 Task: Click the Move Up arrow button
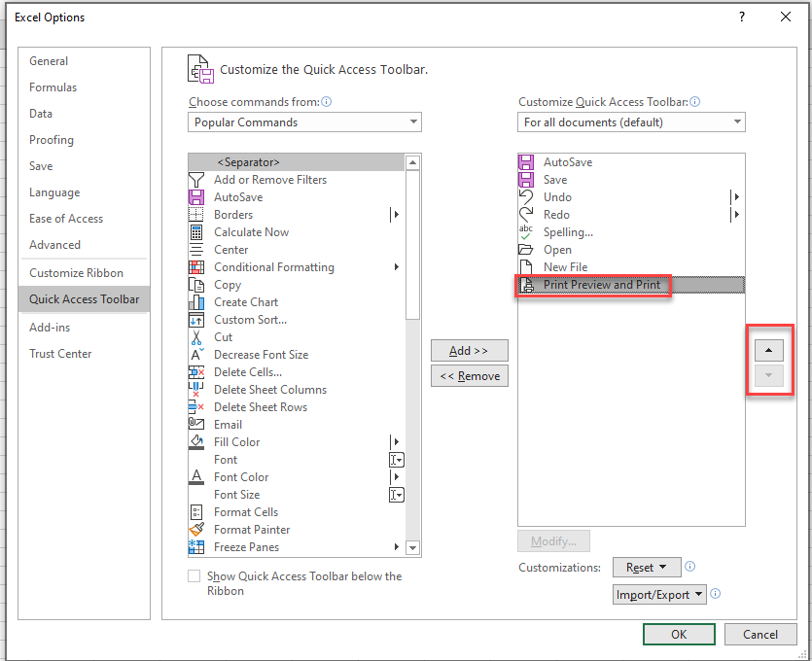point(768,350)
